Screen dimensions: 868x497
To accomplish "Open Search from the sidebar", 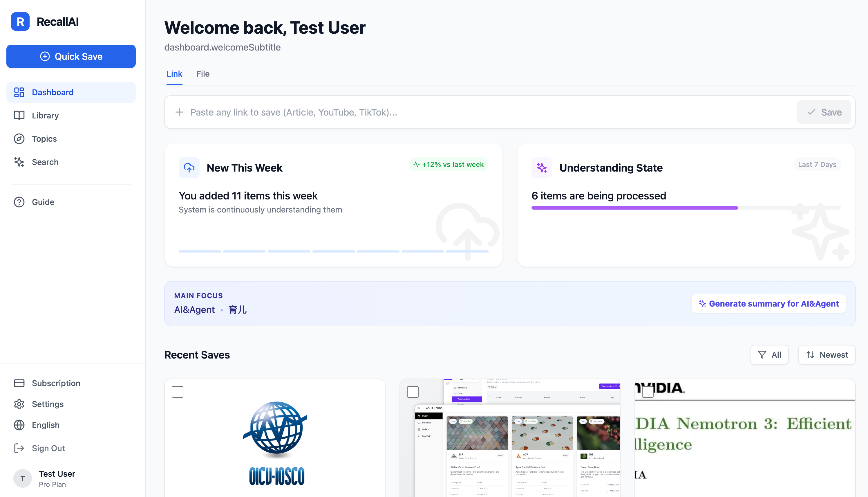I will [45, 162].
